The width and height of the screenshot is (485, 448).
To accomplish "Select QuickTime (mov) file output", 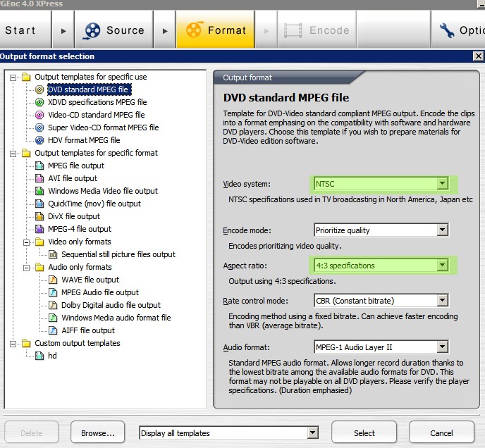I will coord(94,204).
